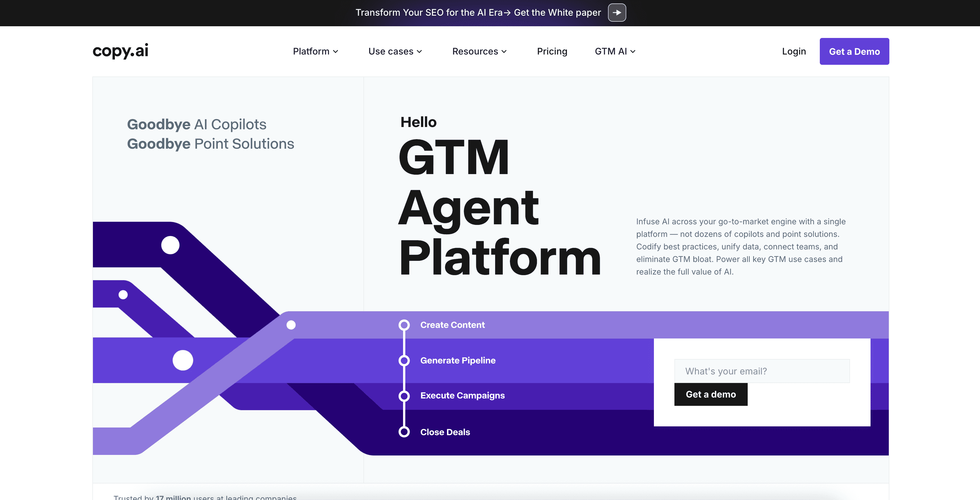Click the Generate Pipeline label
The width and height of the screenshot is (980, 500).
coord(458,360)
